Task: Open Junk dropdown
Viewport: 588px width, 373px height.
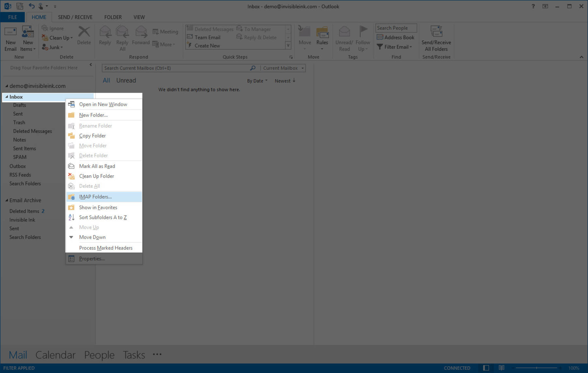Action: click(52, 47)
